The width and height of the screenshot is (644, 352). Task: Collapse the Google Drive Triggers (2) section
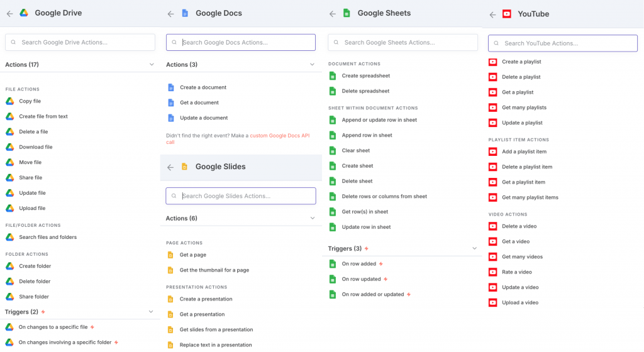tap(152, 312)
